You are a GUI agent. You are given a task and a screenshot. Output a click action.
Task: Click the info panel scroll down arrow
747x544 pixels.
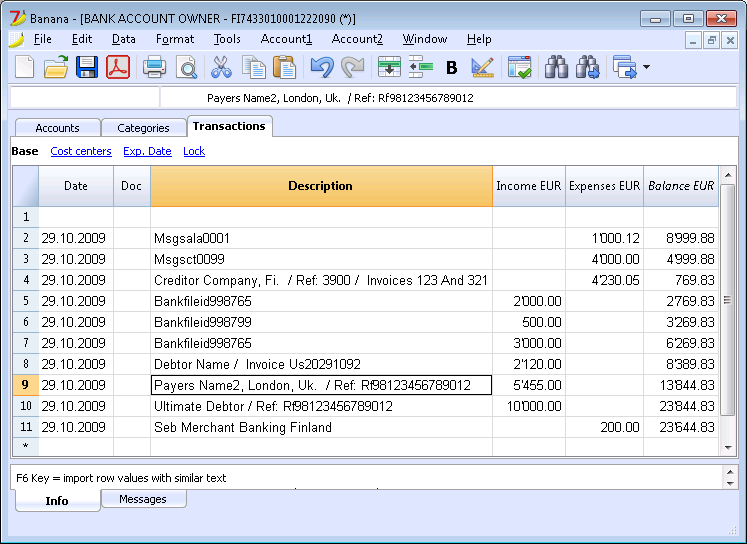[730, 484]
